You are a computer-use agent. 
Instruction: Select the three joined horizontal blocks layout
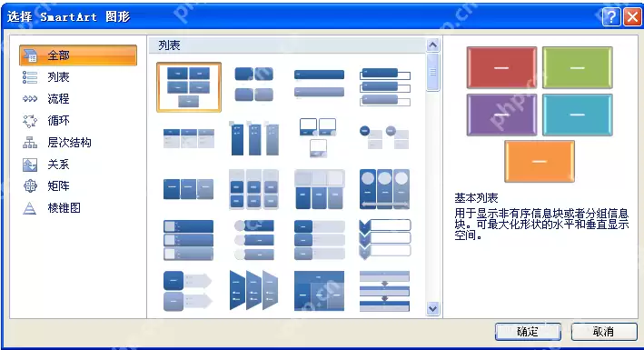pos(189,189)
